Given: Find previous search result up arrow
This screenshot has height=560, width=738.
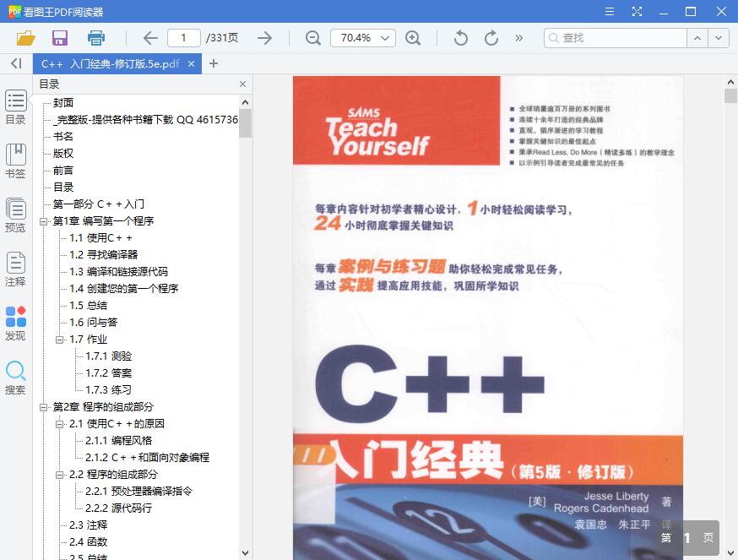Looking at the screenshot, I should (x=697, y=38).
